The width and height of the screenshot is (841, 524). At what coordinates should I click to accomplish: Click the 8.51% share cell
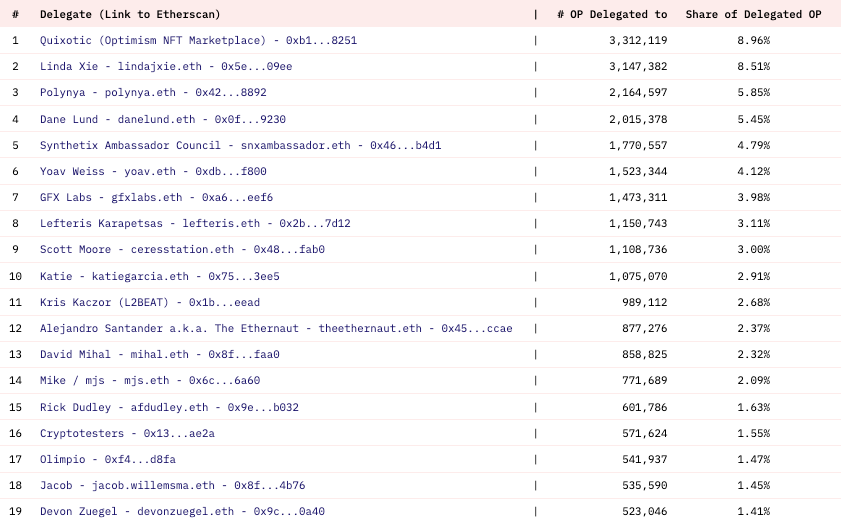(x=754, y=67)
